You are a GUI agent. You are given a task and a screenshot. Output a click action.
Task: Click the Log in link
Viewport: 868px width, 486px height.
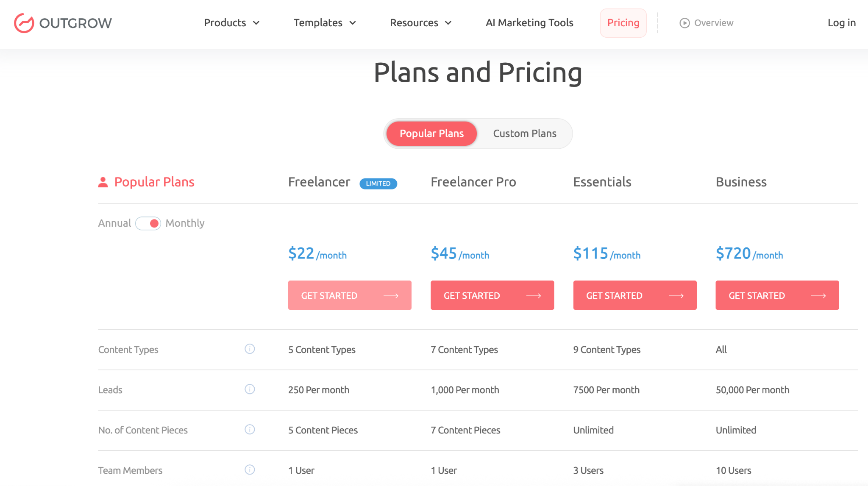(x=841, y=23)
